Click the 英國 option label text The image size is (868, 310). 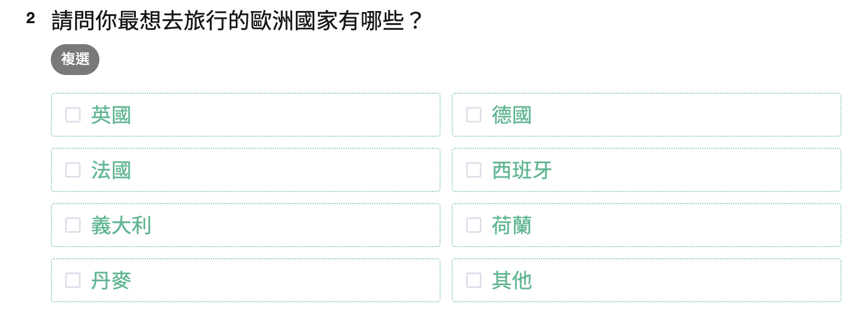click(x=111, y=115)
